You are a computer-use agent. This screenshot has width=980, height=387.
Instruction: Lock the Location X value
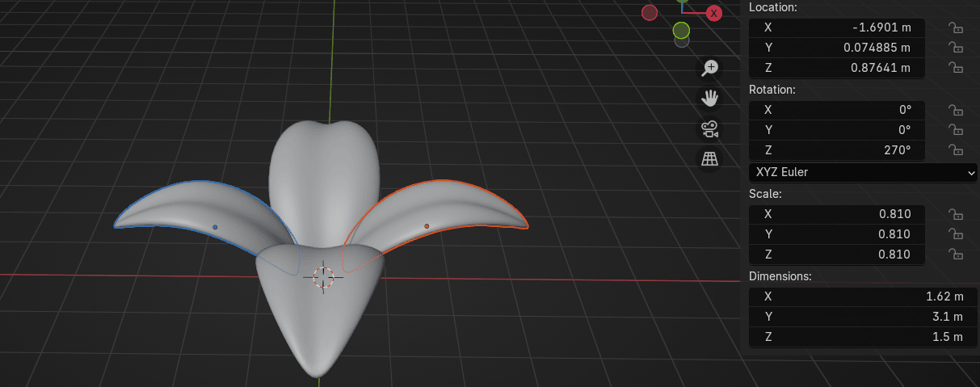(955, 27)
